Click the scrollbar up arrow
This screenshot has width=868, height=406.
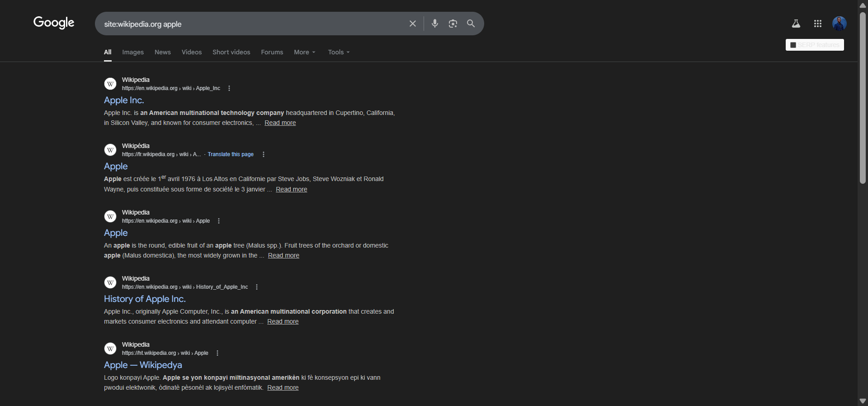pos(863,5)
